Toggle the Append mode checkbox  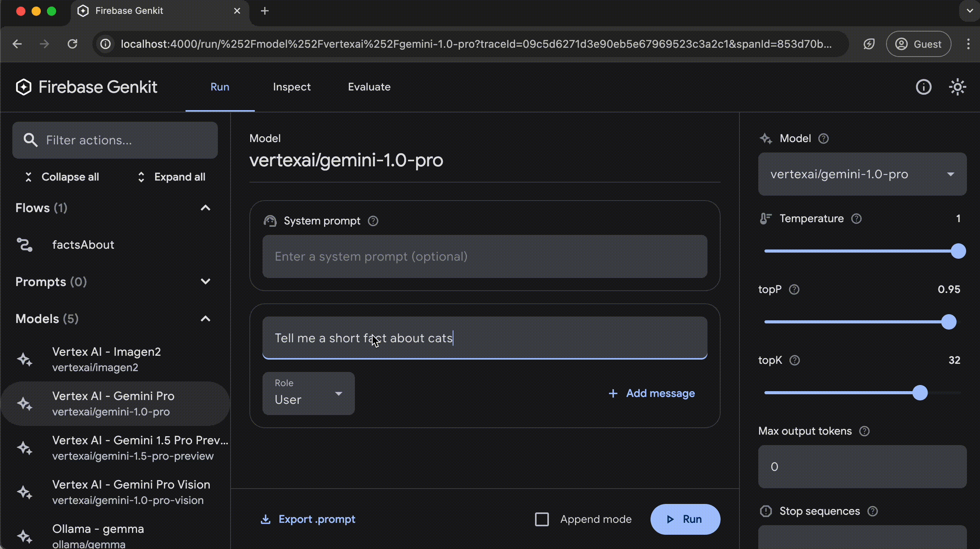[x=542, y=519]
